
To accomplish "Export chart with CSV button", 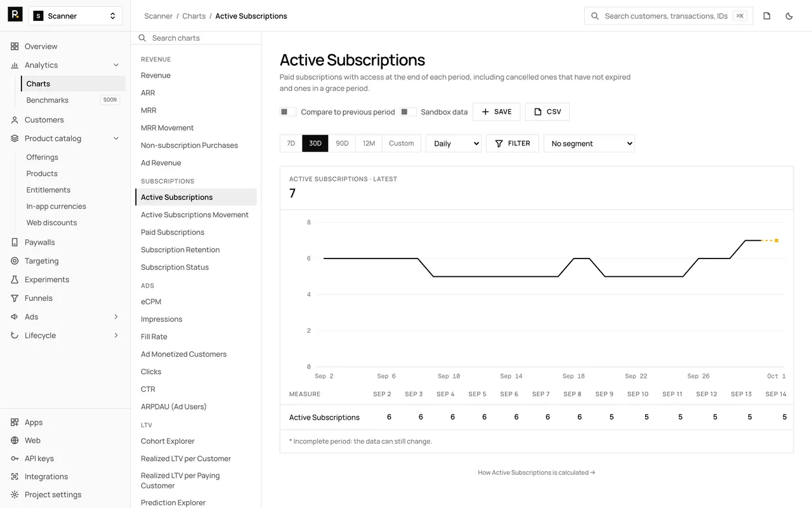I will click(x=547, y=112).
